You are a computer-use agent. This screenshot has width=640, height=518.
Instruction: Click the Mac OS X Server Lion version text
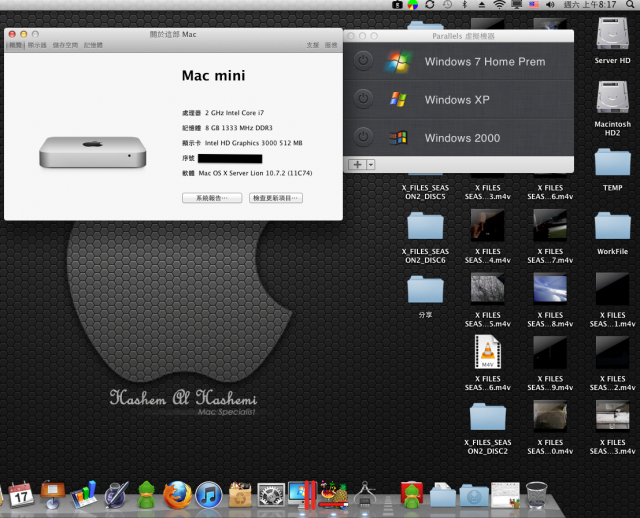click(x=255, y=173)
